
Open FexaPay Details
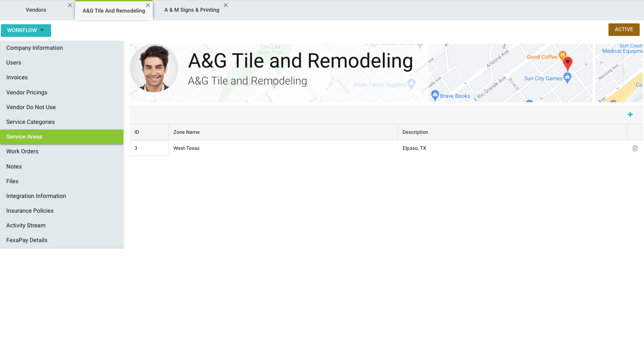[27, 240]
